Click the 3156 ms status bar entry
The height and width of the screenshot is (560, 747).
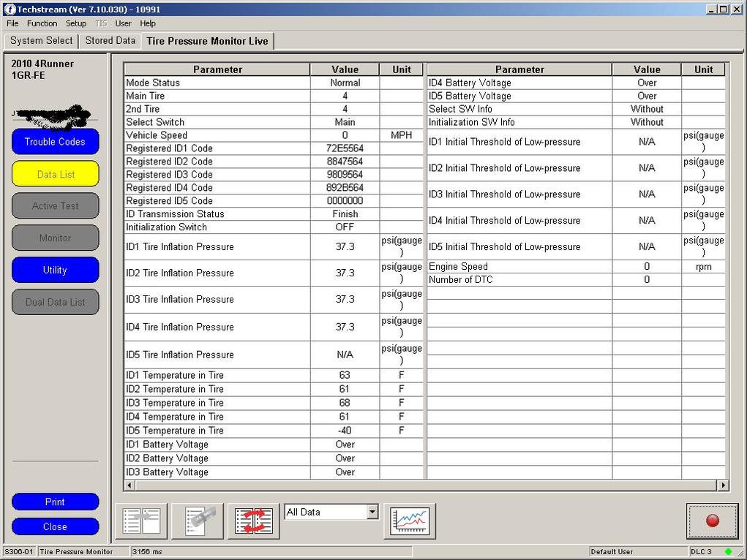(147, 551)
